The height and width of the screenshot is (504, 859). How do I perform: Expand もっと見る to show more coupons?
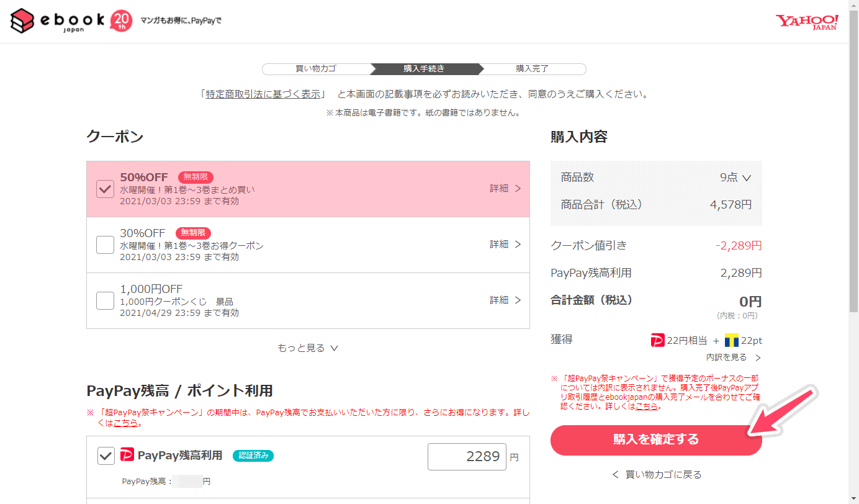tap(308, 348)
